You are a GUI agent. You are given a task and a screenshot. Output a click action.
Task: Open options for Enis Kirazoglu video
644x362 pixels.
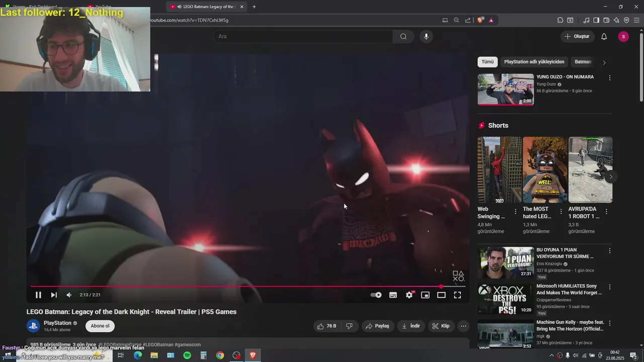pos(610,250)
